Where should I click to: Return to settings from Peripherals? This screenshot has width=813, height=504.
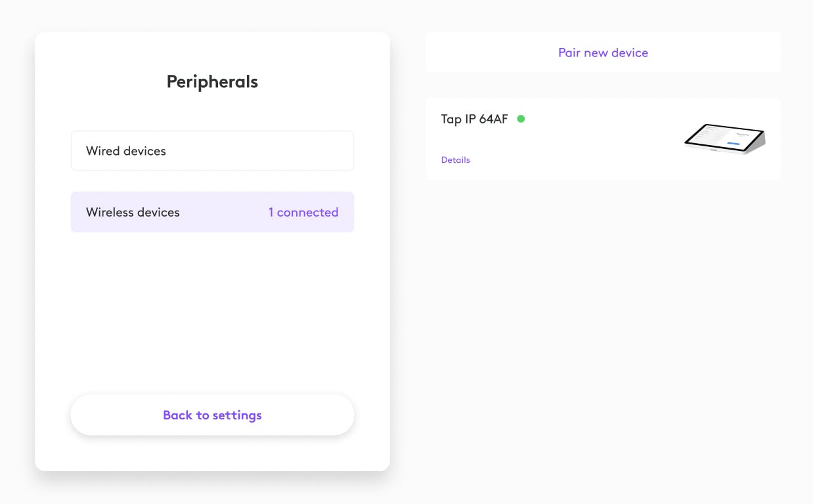pos(212,415)
